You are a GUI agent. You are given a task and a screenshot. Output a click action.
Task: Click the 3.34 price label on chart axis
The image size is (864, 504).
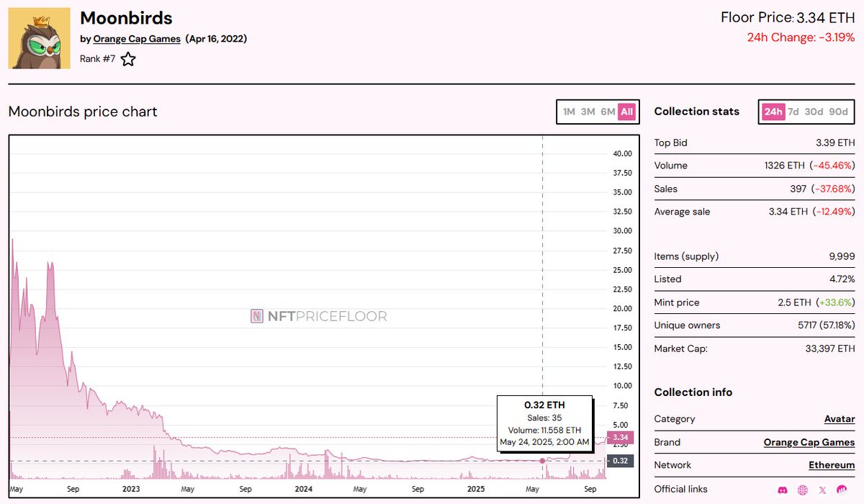point(621,437)
